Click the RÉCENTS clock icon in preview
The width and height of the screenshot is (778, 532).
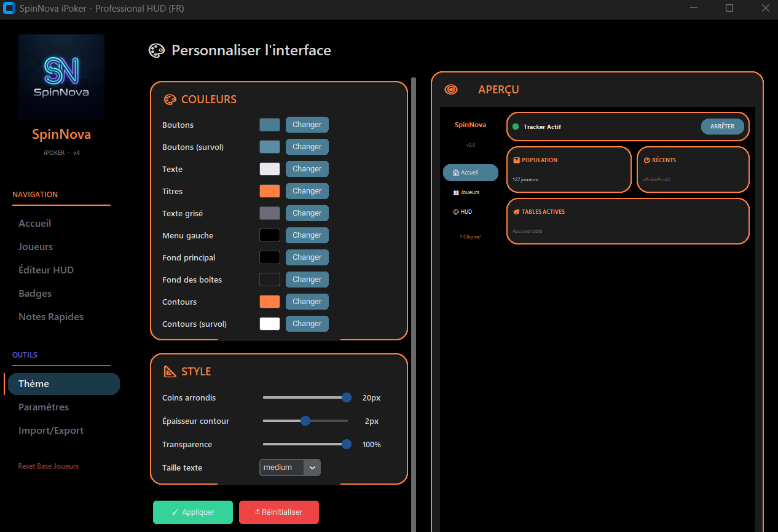(x=647, y=160)
